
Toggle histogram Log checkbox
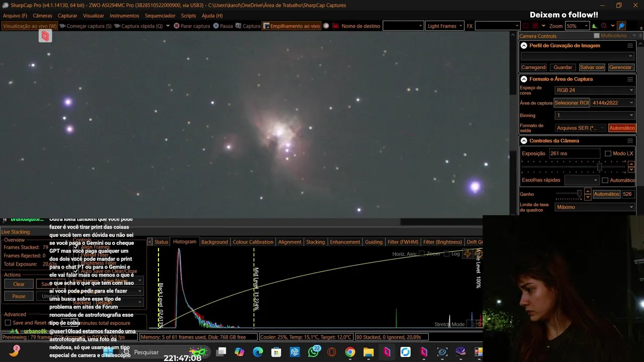coord(447,254)
